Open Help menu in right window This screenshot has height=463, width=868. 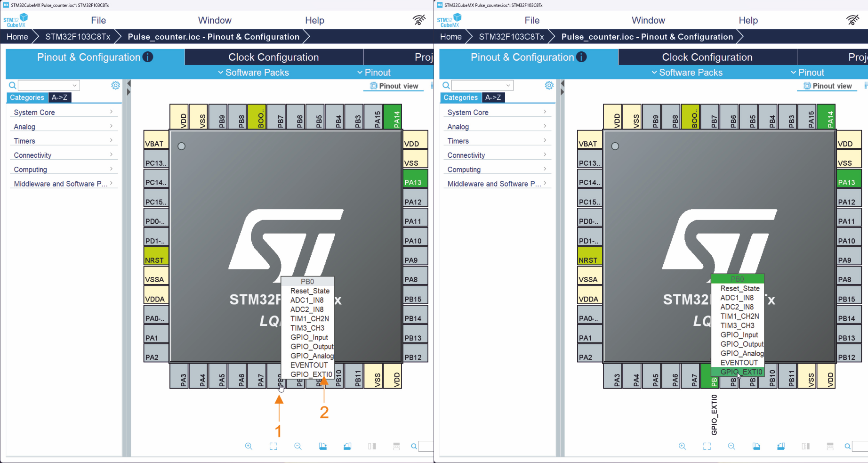[748, 20]
